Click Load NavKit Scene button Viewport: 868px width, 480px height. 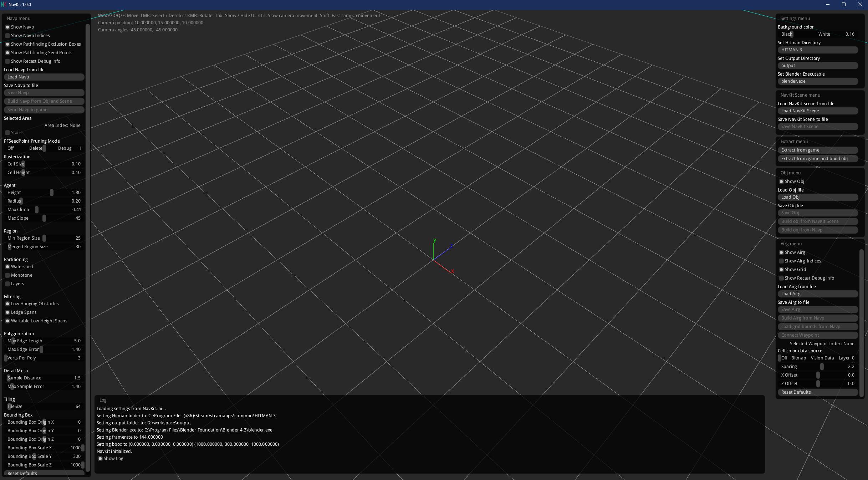pyautogui.click(x=818, y=111)
